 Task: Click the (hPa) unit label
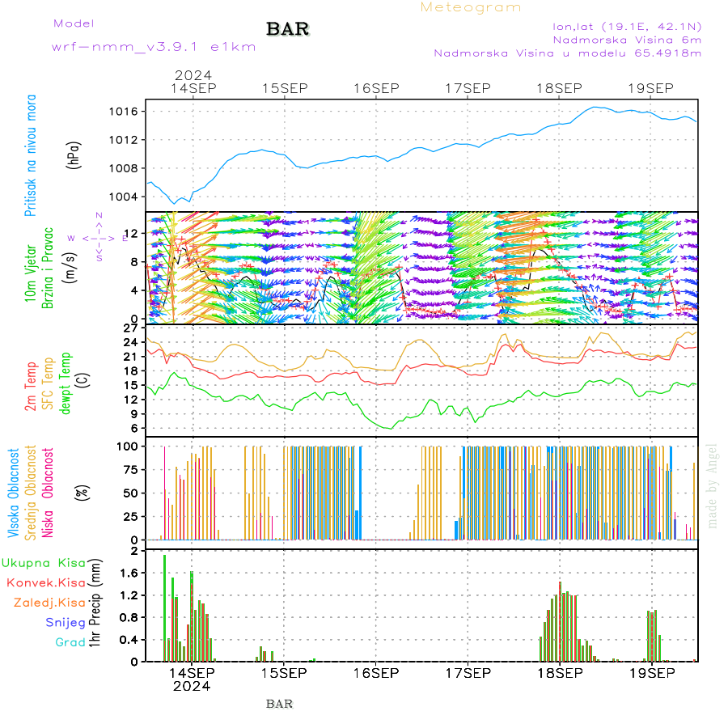74,155
